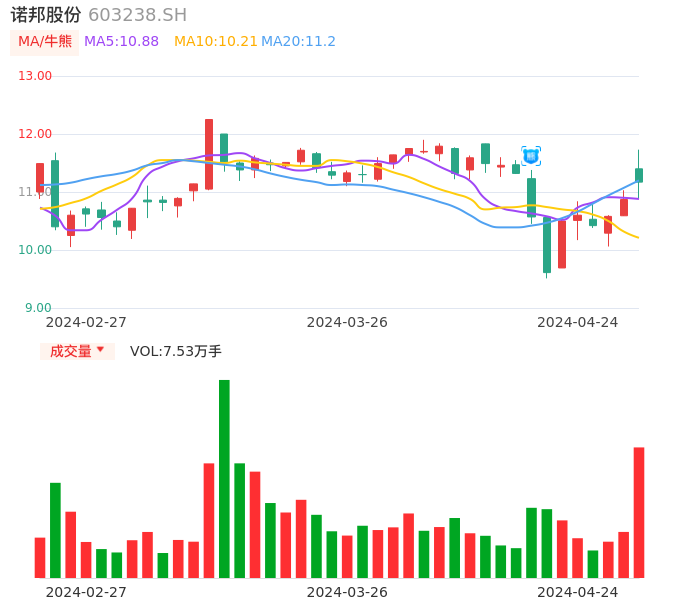Screen dimensions: 686x606
Task: Toggle the MA10 moving average line
Action: (215, 42)
